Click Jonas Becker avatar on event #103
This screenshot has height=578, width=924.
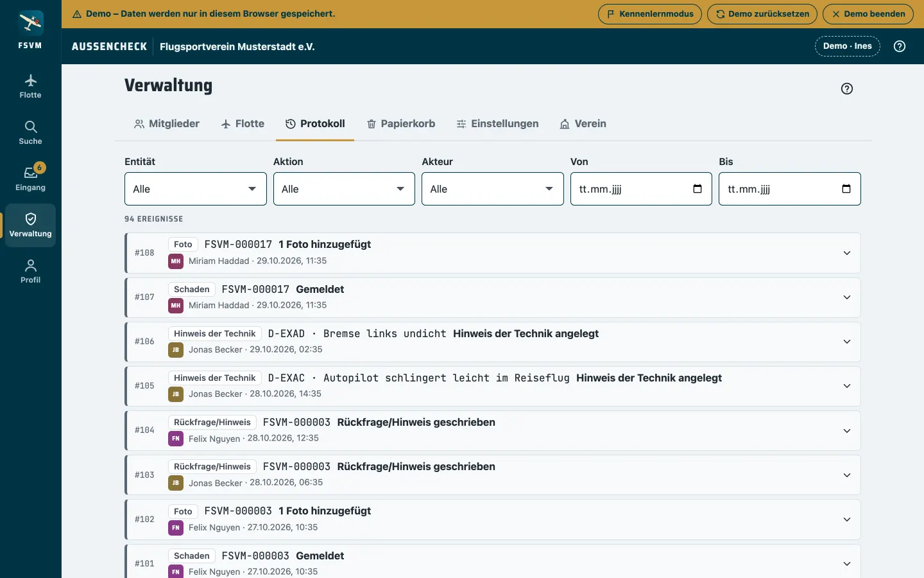(176, 483)
